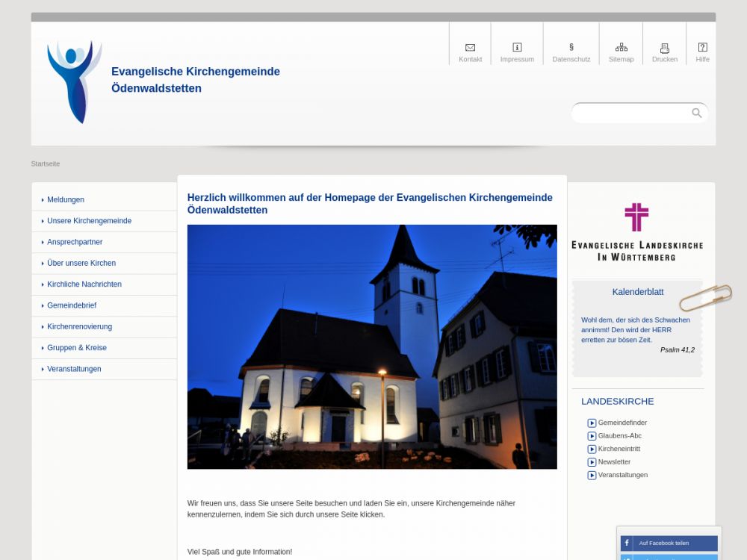Follow the Kircheneintritt link
747x560 pixels.
pos(619,449)
